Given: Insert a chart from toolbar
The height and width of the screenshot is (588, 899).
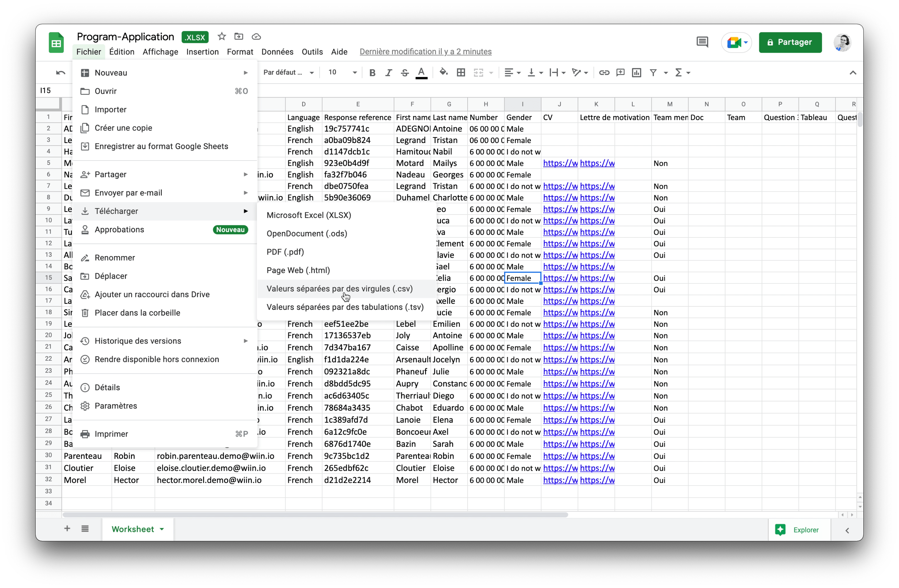Looking at the screenshot, I should (x=636, y=72).
